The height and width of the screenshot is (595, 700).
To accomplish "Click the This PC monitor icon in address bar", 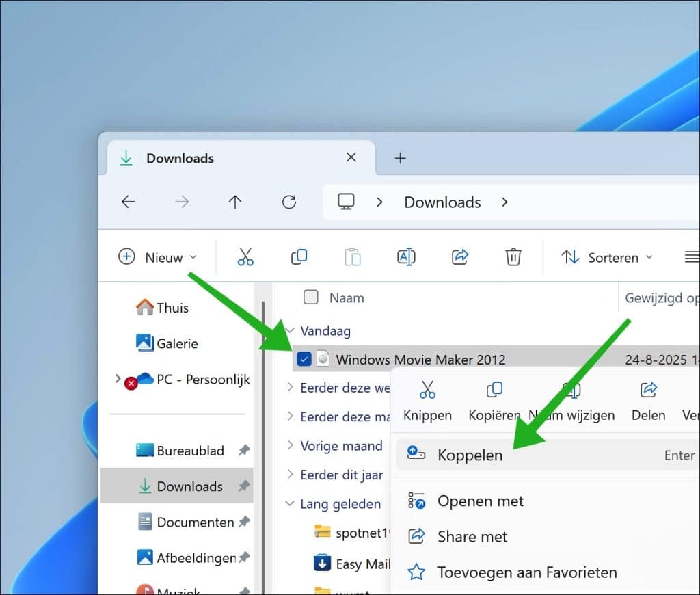I will [346, 202].
